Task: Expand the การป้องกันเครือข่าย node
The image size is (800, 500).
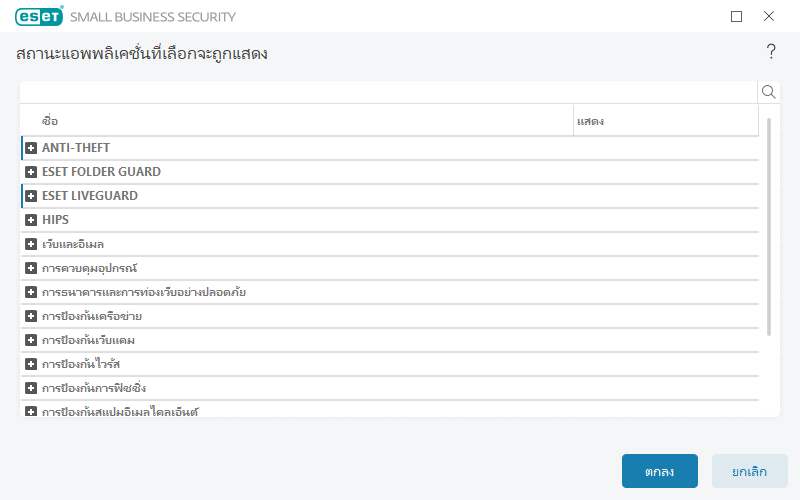Action: (31, 316)
